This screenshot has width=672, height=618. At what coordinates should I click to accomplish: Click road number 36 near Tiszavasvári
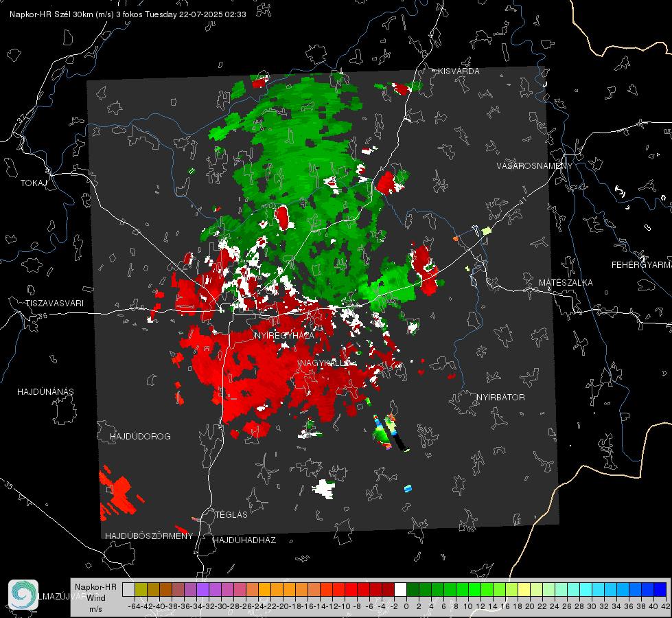[x=43, y=316]
